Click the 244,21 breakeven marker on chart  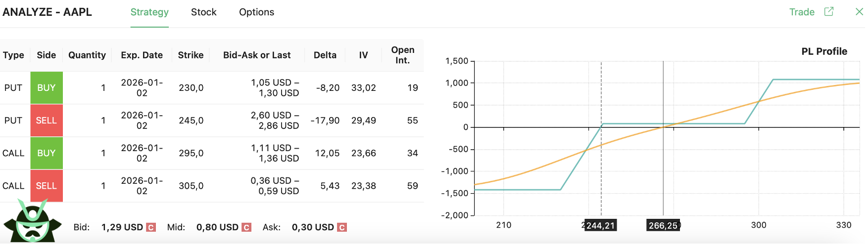[x=600, y=226]
